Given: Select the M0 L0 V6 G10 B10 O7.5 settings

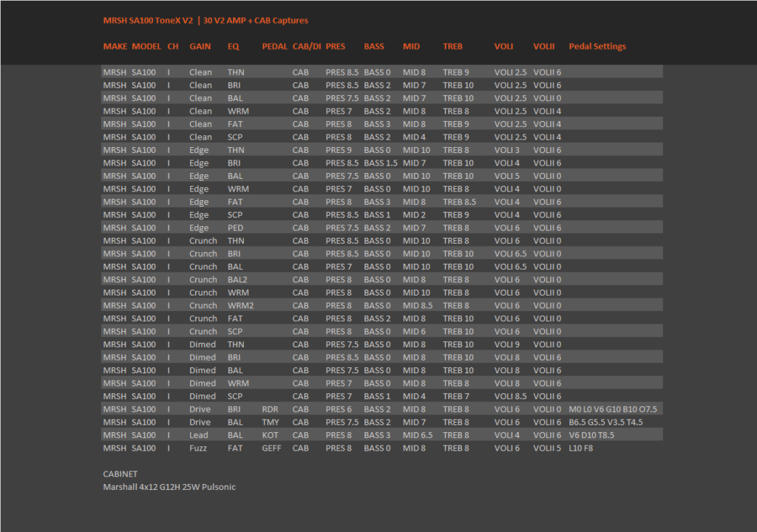Looking at the screenshot, I should click(613, 410).
